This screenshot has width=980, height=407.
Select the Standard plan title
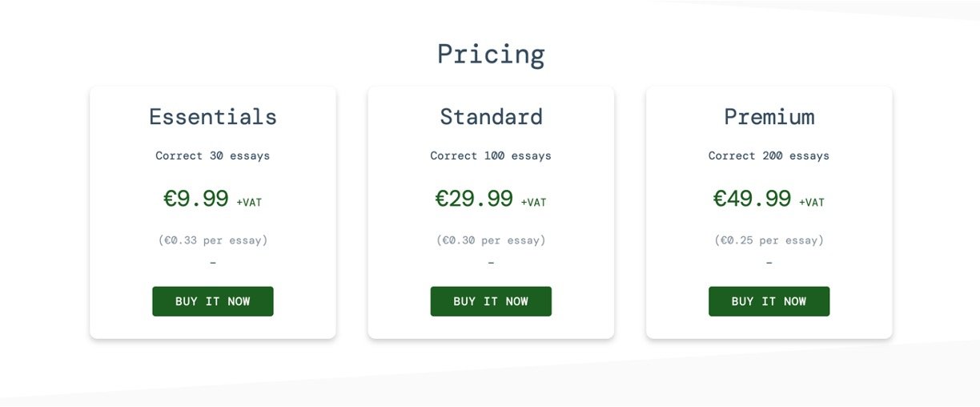[x=491, y=117]
